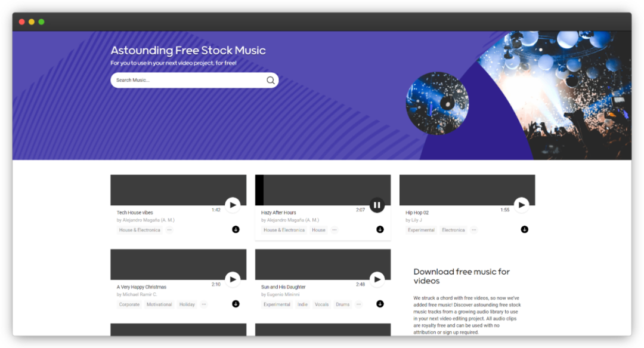Pause the Hazy After Hours track

[x=377, y=205]
